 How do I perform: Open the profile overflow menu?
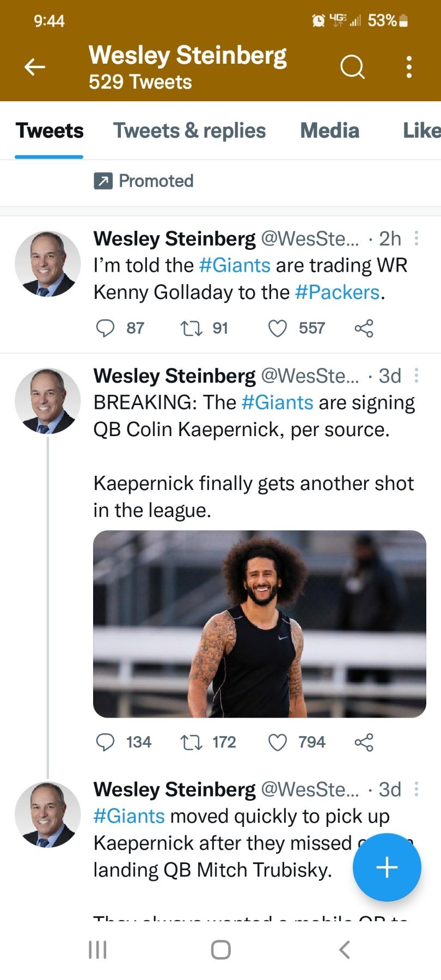coord(409,67)
